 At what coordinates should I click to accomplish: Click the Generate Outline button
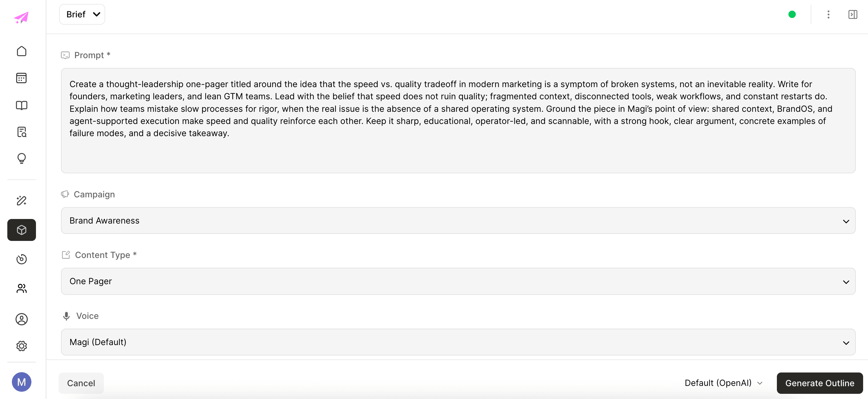pos(820,383)
